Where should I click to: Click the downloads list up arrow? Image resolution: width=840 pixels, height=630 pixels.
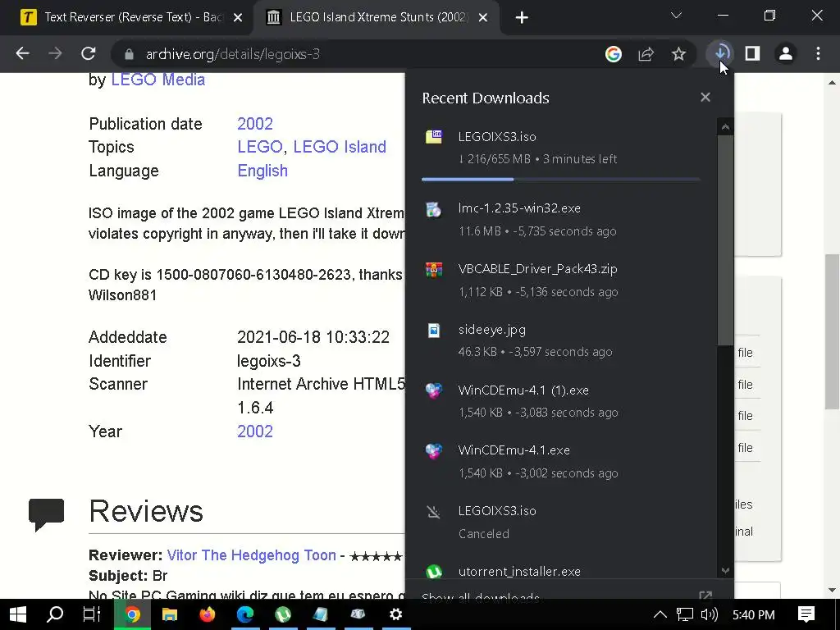point(725,127)
